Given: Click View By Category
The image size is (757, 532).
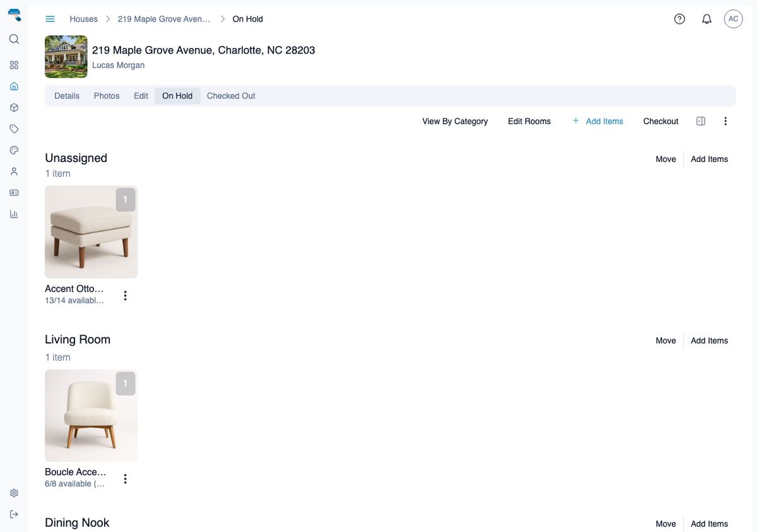Looking at the screenshot, I should coord(455,121).
